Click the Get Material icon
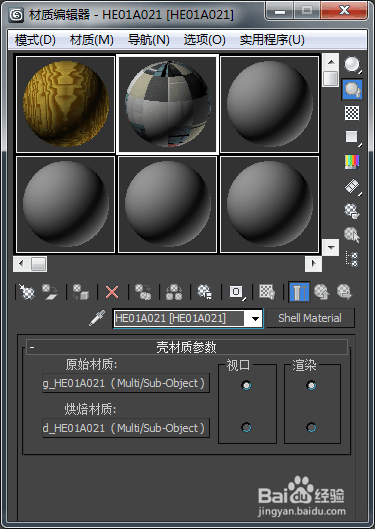Image resolution: width=375 pixels, height=529 pixels. [27, 292]
